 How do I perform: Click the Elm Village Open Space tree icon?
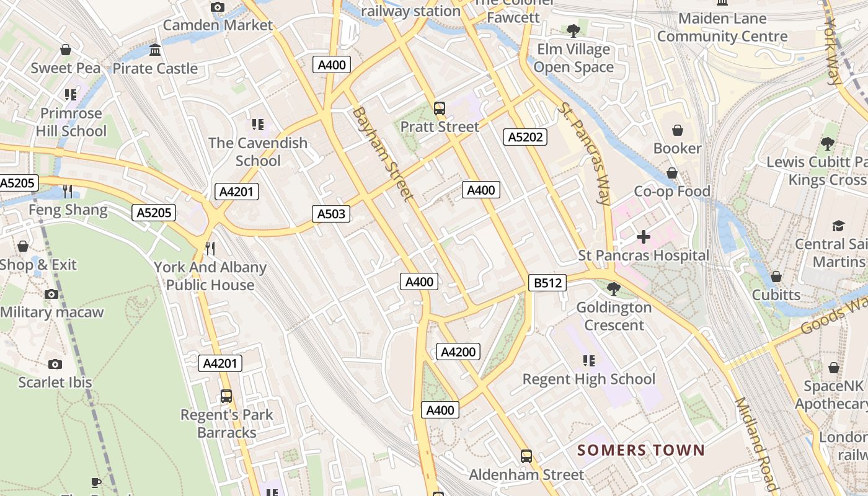point(573,30)
